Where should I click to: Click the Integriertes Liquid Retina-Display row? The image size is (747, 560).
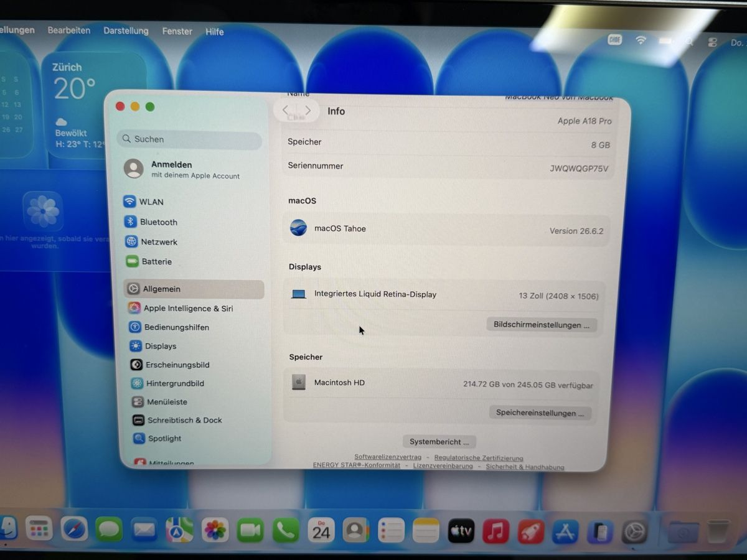point(443,295)
